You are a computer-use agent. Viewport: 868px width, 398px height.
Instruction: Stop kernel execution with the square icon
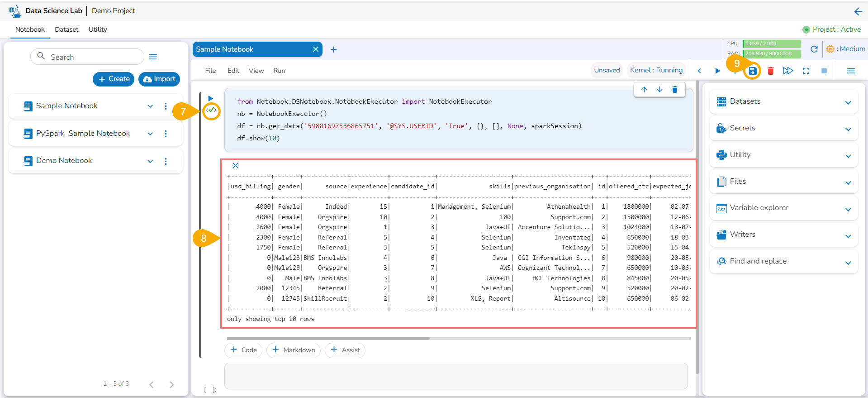coord(824,71)
